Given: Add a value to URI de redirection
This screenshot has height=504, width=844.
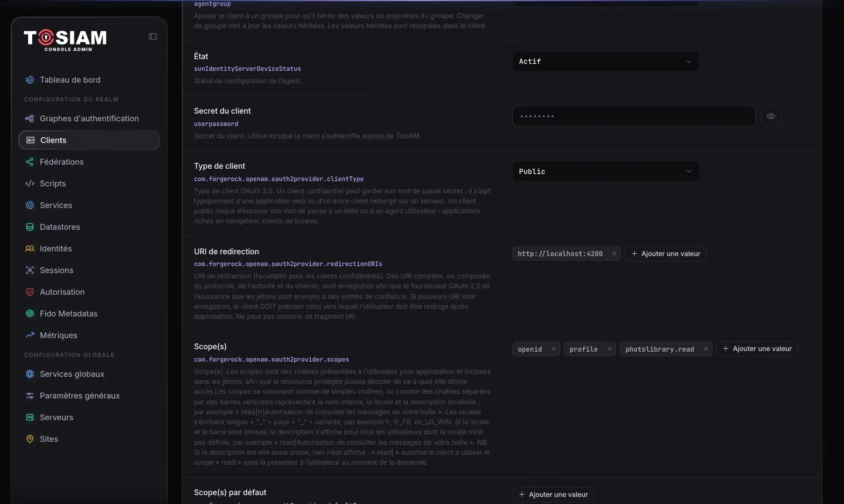Looking at the screenshot, I should click(x=665, y=254).
